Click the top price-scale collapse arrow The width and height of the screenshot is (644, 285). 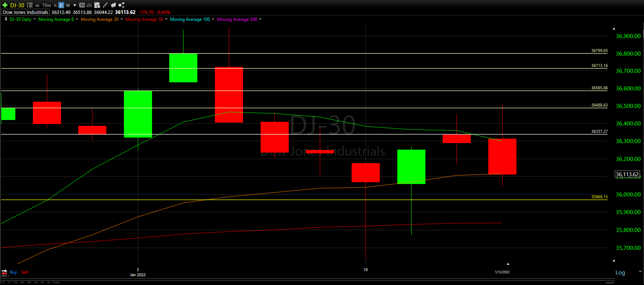614,29
